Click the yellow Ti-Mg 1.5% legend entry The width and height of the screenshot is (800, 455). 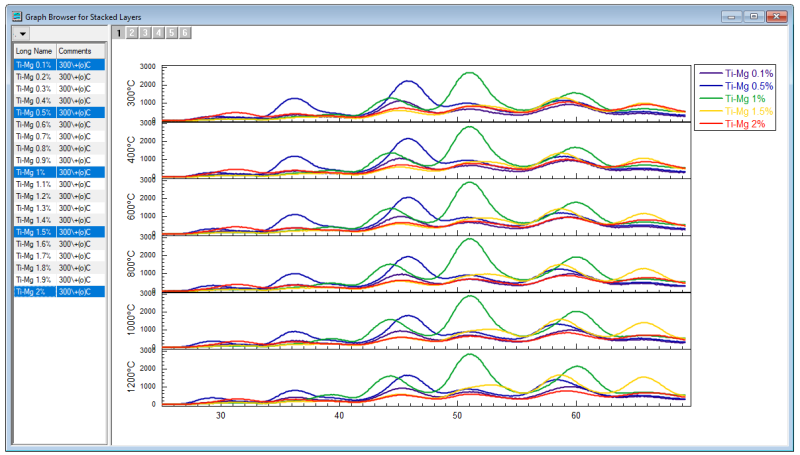pos(748,111)
